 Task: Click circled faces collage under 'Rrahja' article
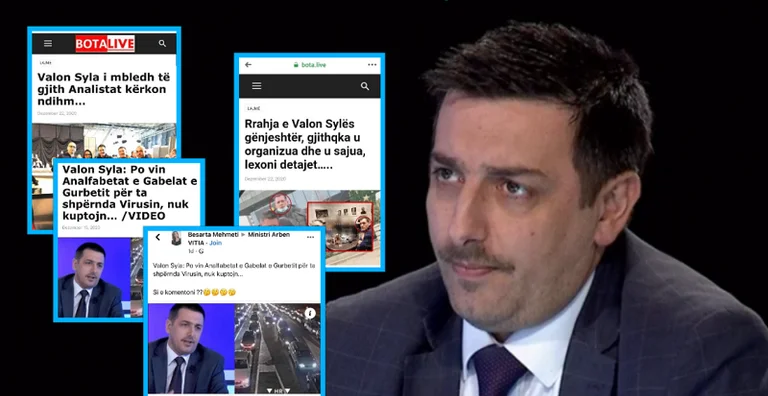coord(310,228)
